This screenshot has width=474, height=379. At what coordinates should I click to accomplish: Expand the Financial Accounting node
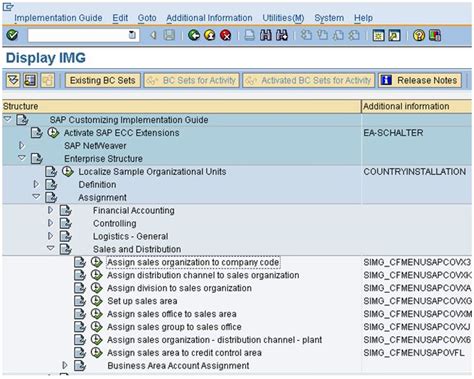[x=50, y=210]
